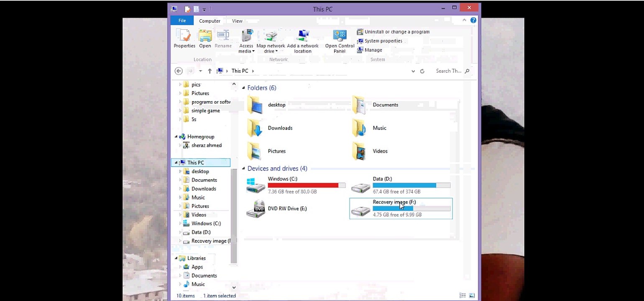
Task: Select the Recovery image (F:) drive icon
Action: (360, 211)
